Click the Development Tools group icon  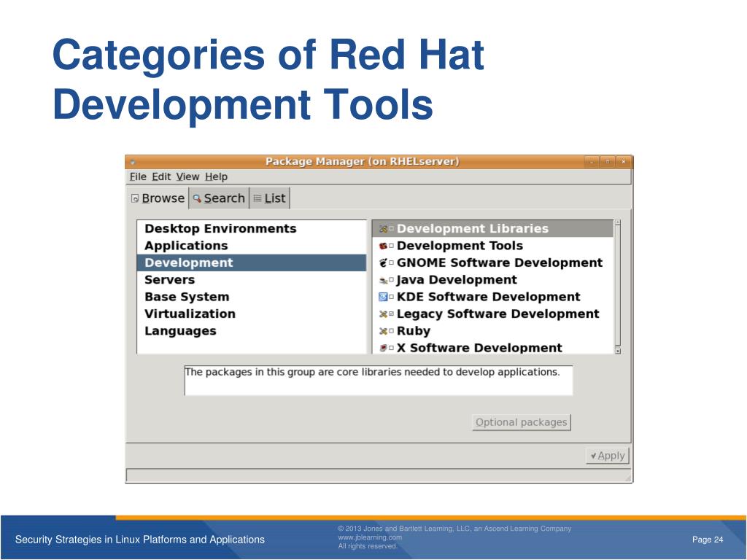point(383,246)
